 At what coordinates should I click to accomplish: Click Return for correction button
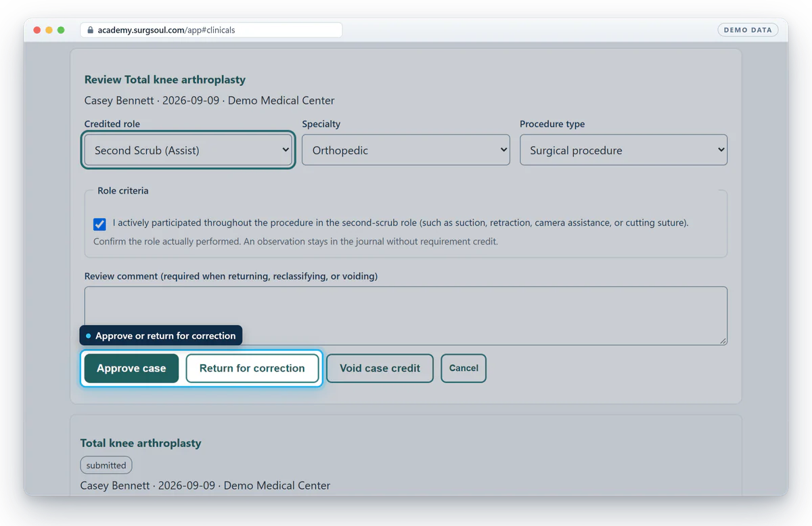(252, 368)
